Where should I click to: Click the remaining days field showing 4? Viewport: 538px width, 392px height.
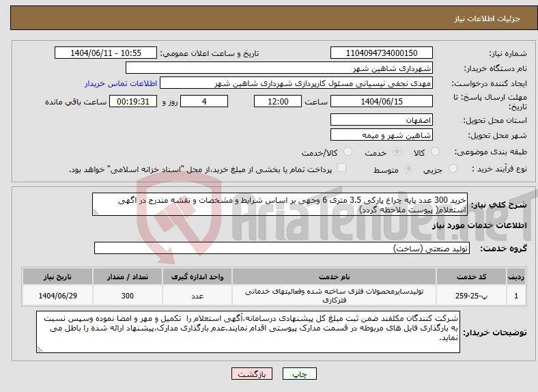(x=204, y=101)
